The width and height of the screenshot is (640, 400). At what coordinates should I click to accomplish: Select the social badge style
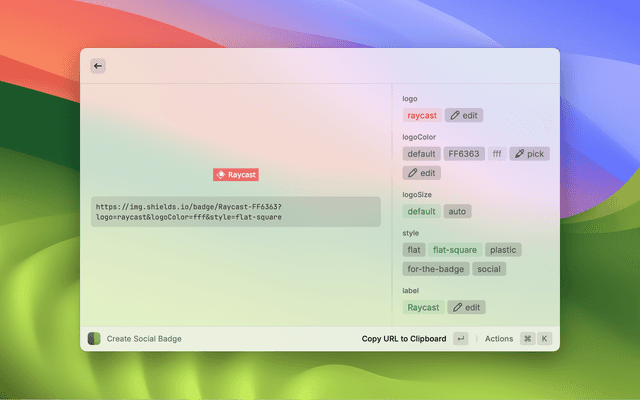click(x=489, y=269)
